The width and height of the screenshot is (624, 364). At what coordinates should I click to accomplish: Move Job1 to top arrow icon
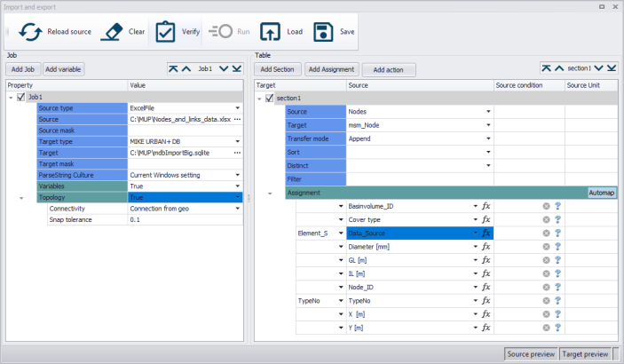[x=173, y=69]
